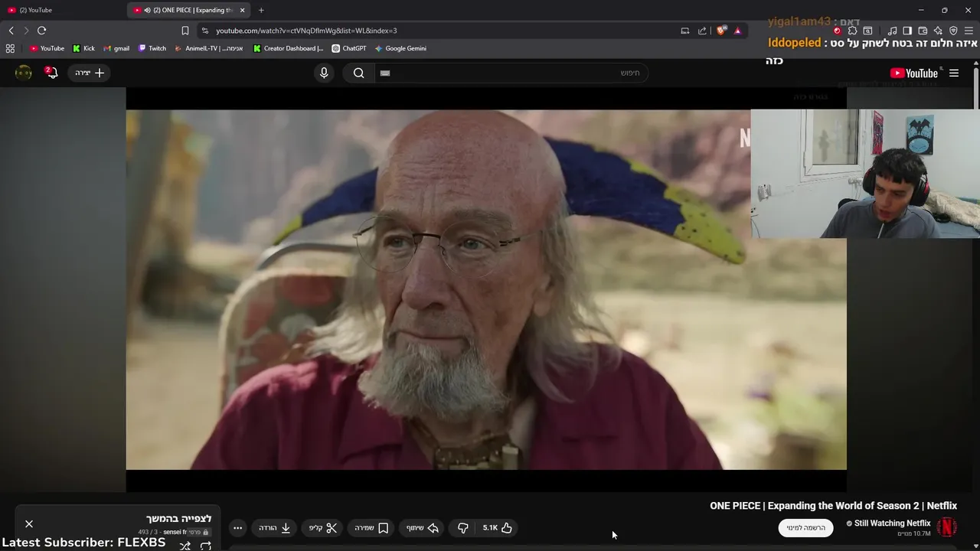
Task: Open the browser extensions puzzle icon
Action: point(852,31)
